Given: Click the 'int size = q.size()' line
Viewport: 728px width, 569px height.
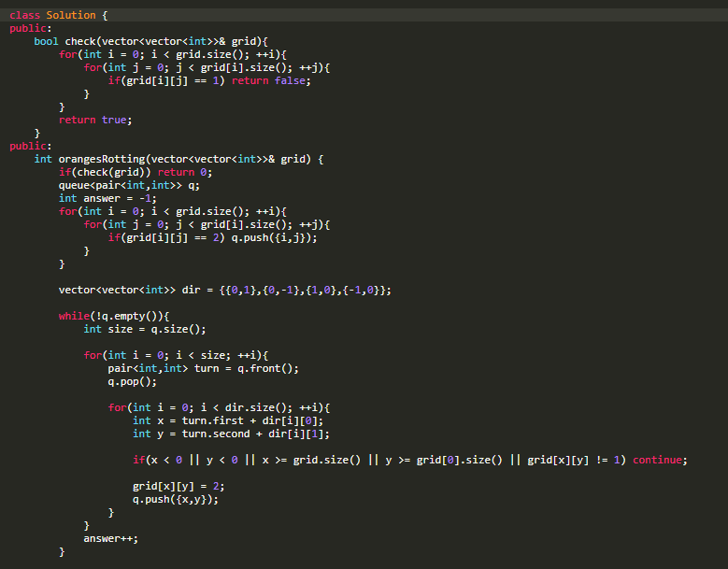Looking at the screenshot, I should 144,329.
